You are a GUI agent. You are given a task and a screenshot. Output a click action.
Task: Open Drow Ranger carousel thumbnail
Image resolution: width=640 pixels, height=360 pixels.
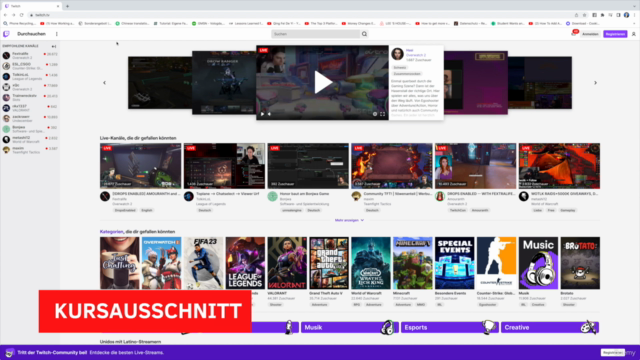click(x=224, y=82)
